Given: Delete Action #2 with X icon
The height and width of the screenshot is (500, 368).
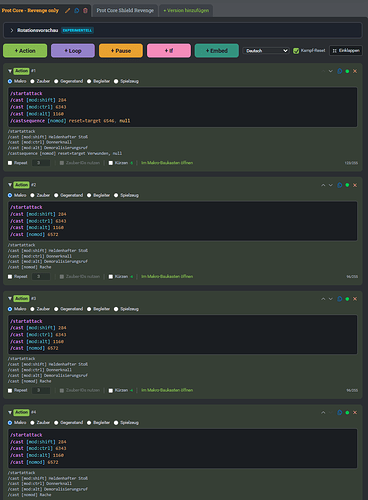Looking at the screenshot, I should tap(355, 185).
